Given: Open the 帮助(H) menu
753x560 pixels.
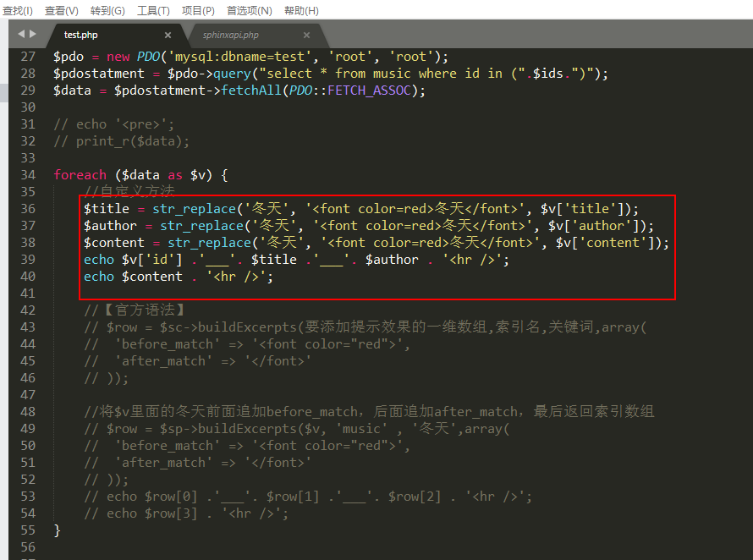Looking at the screenshot, I should pos(301,10).
